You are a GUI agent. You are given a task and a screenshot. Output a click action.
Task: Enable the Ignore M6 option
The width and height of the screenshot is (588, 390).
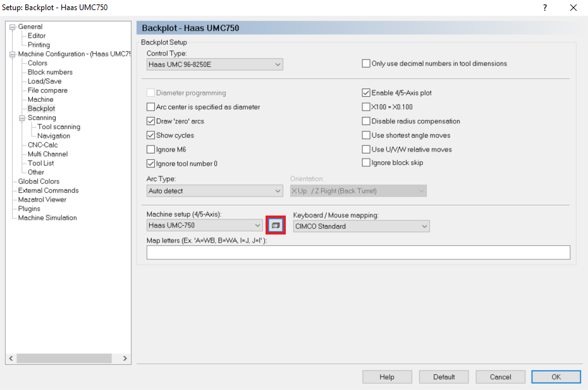(150, 149)
